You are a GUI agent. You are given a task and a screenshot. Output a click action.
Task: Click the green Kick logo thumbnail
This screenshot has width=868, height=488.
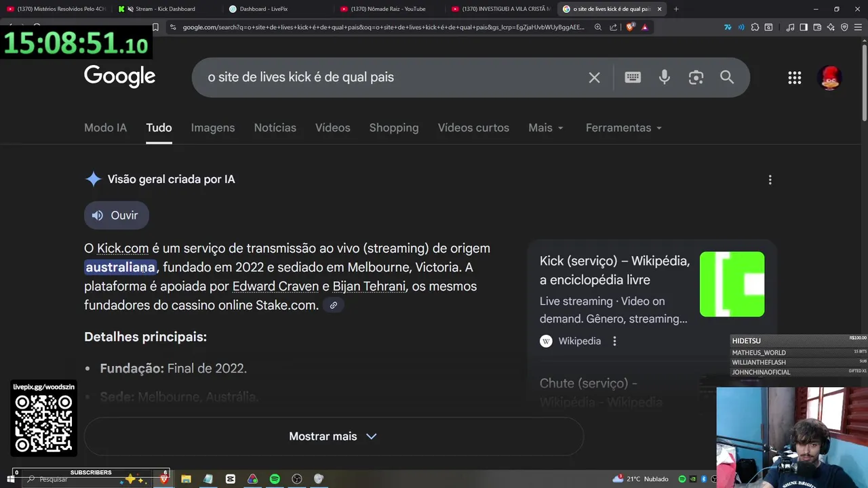[x=732, y=284]
